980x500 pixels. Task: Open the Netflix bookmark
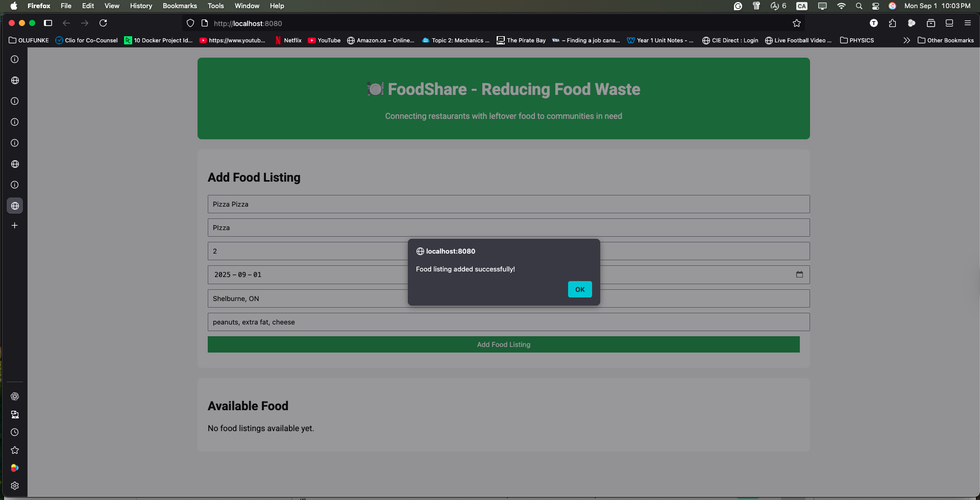pyautogui.click(x=288, y=40)
